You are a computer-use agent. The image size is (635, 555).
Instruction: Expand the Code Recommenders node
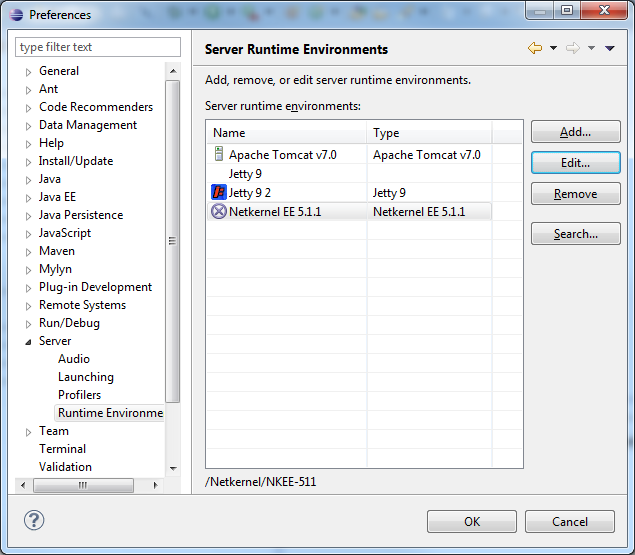click(x=28, y=108)
